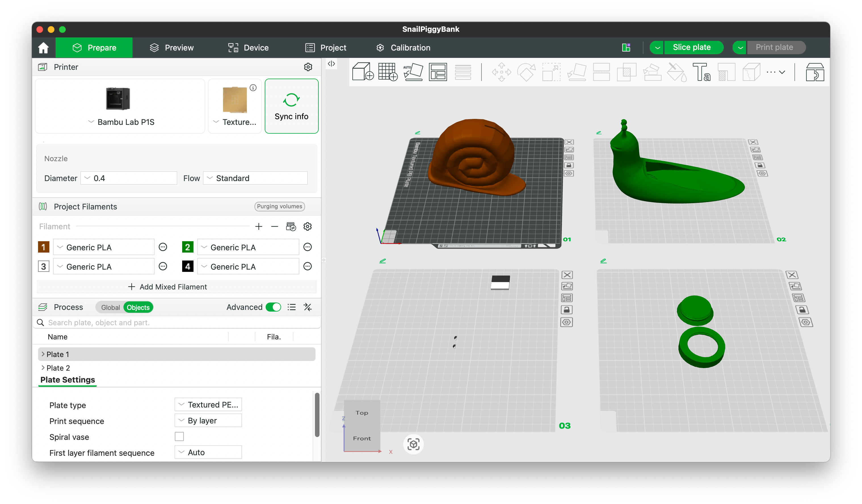Switch to the Preview tab
Viewport: 862px width, 504px height.
172,48
